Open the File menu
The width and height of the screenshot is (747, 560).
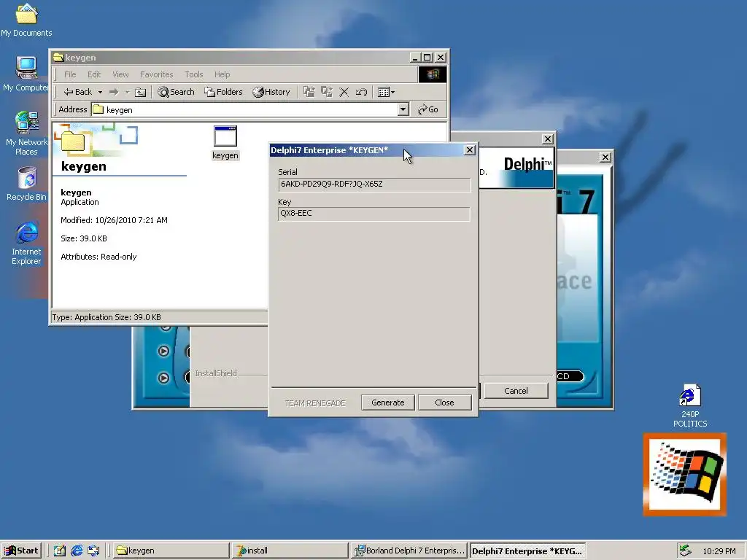70,74
